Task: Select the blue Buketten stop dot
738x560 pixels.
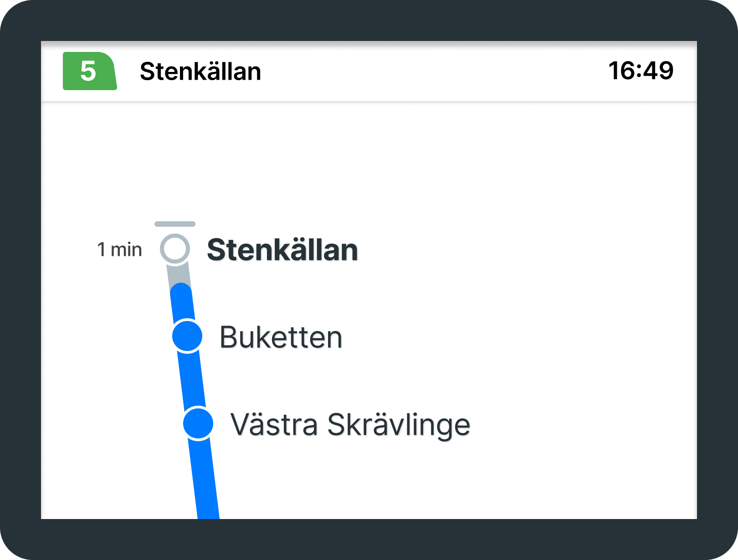Action: [x=187, y=336]
